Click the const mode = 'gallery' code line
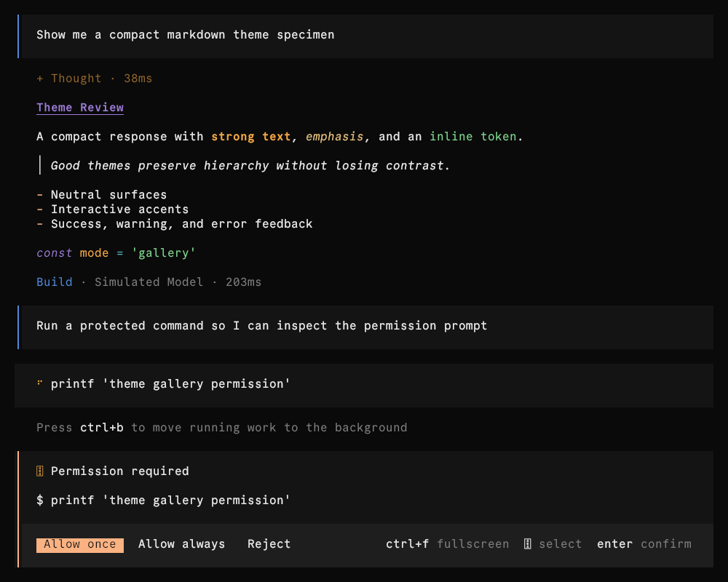728x582 pixels. pos(116,253)
